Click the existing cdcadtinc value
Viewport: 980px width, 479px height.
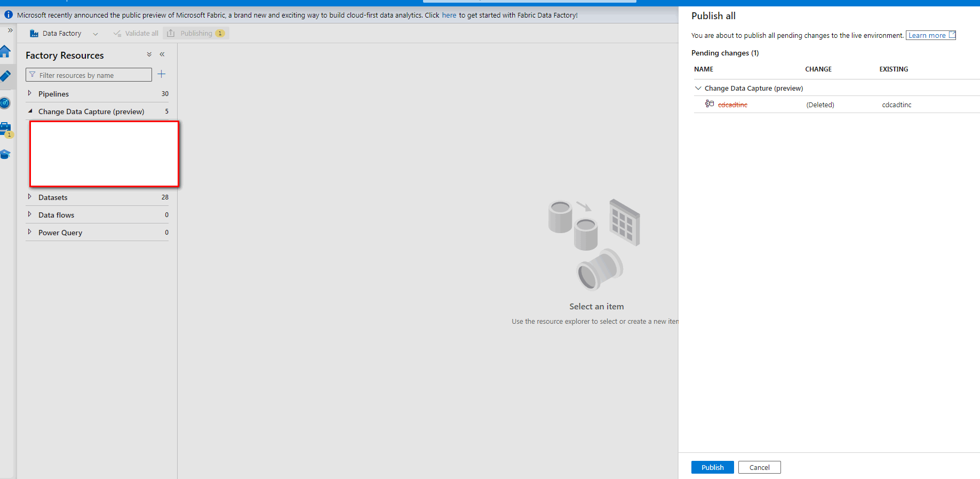[x=897, y=105]
